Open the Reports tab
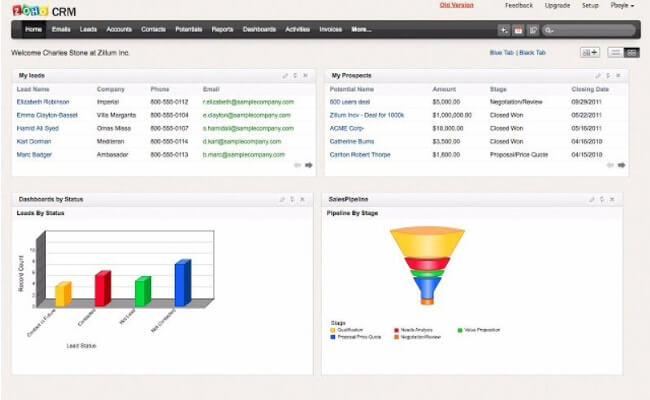Image resolution: width=650 pixels, height=400 pixels. click(223, 29)
